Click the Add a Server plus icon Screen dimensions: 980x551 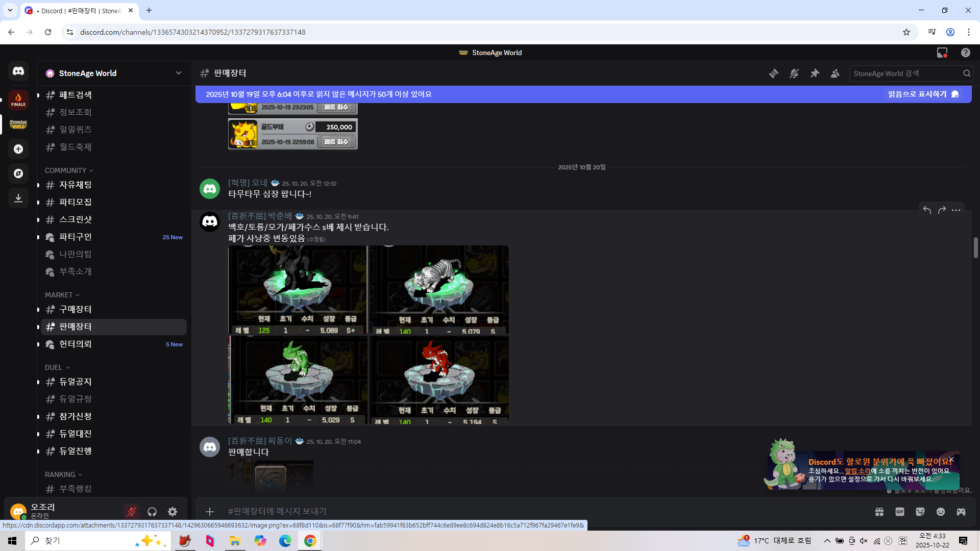click(18, 149)
